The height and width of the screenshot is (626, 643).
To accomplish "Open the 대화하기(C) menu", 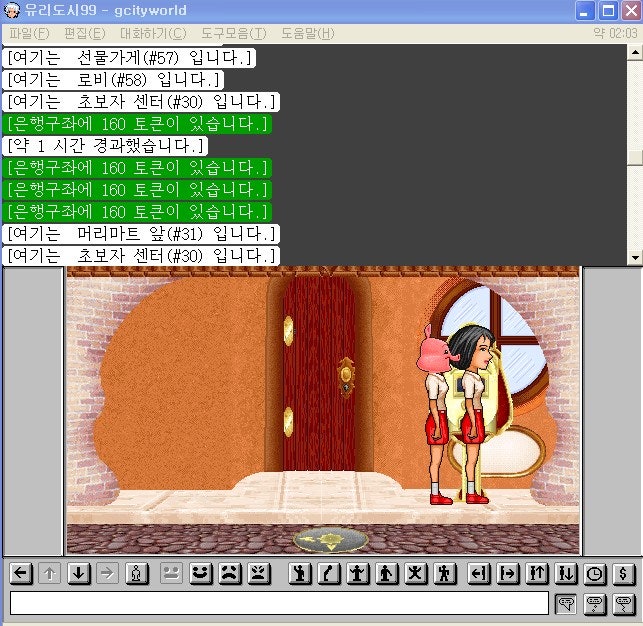I will (153, 33).
